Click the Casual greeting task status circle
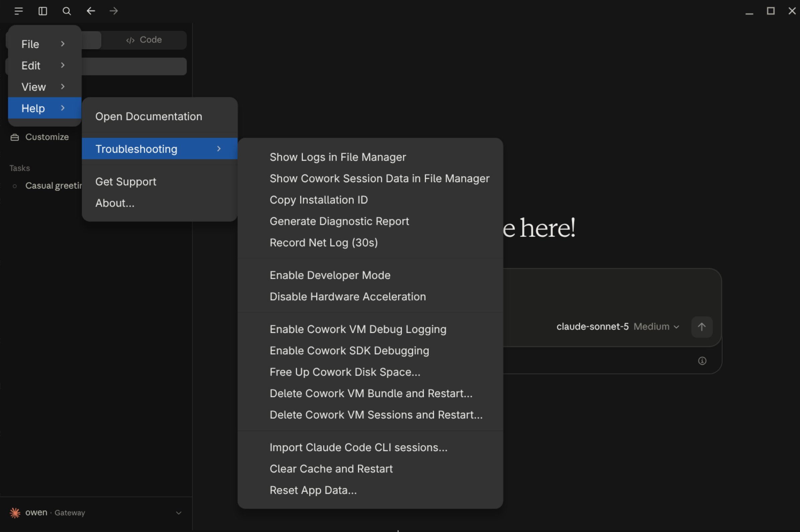This screenshot has height=532, width=800. coord(15,186)
